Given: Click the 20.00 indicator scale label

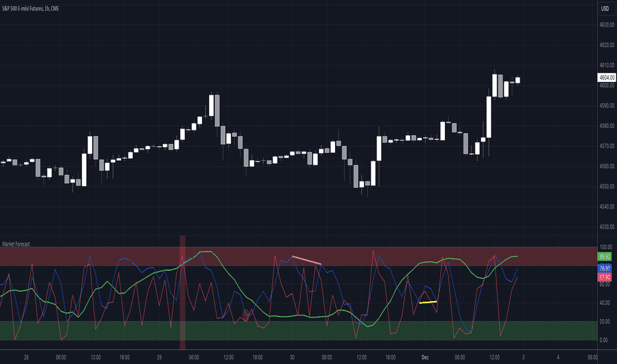Looking at the screenshot, I should click(x=605, y=322).
